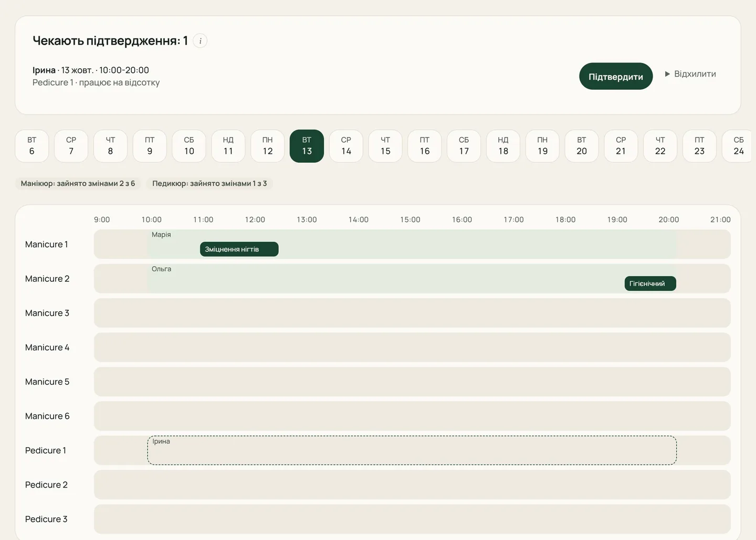Click the empty Pedicure 2 timeline row
Screen dimensions: 756x540
tap(412, 485)
